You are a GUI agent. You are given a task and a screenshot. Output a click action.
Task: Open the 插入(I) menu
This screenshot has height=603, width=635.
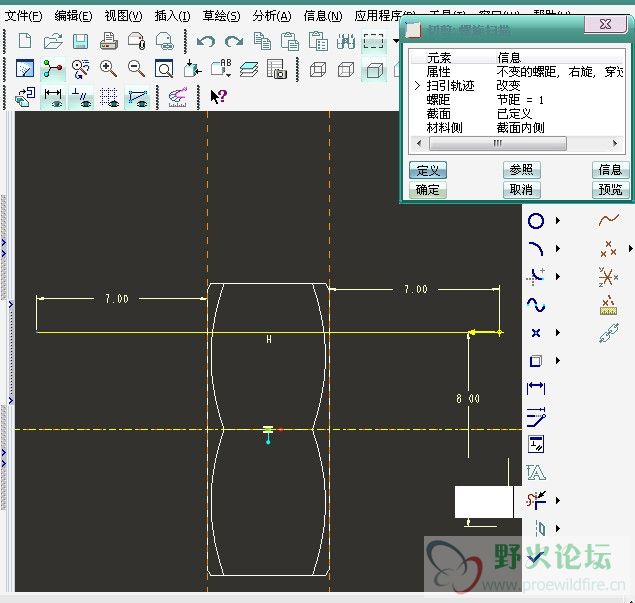tap(173, 16)
